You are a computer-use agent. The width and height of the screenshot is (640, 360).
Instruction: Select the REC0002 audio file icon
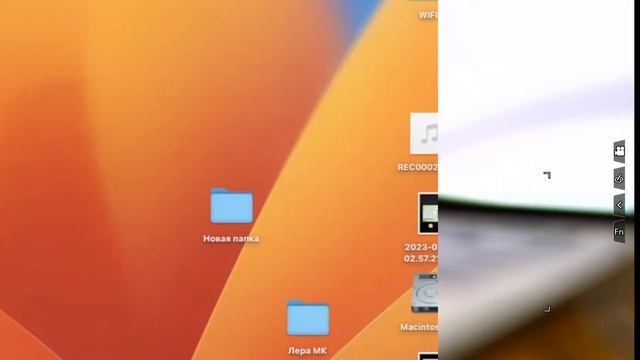pyautogui.click(x=424, y=134)
